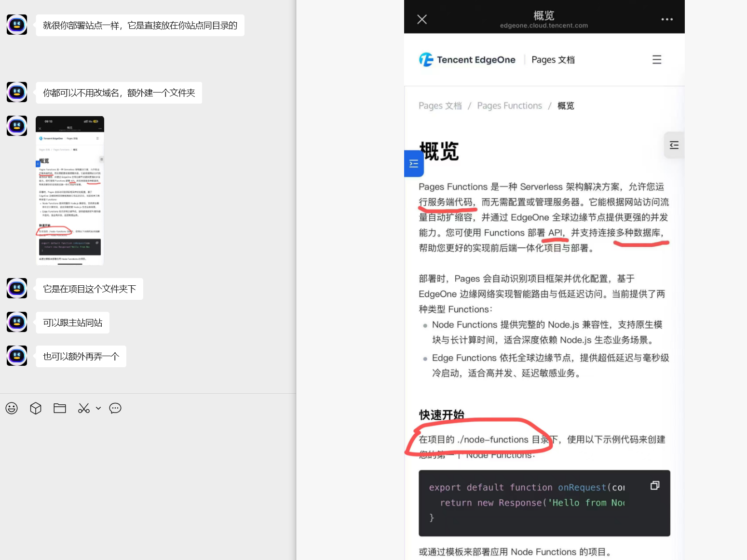Close the image viewer with X icon
Image resolution: width=747 pixels, height=560 pixels.
pyautogui.click(x=422, y=19)
